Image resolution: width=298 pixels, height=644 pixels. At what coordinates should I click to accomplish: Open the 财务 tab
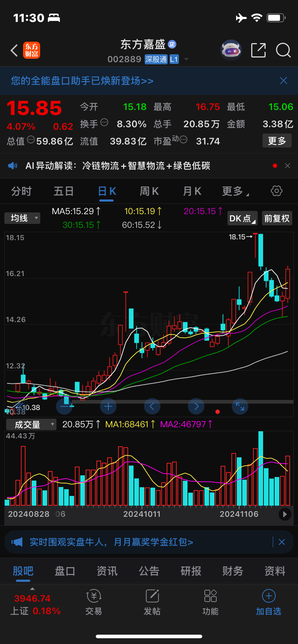[x=233, y=571]
